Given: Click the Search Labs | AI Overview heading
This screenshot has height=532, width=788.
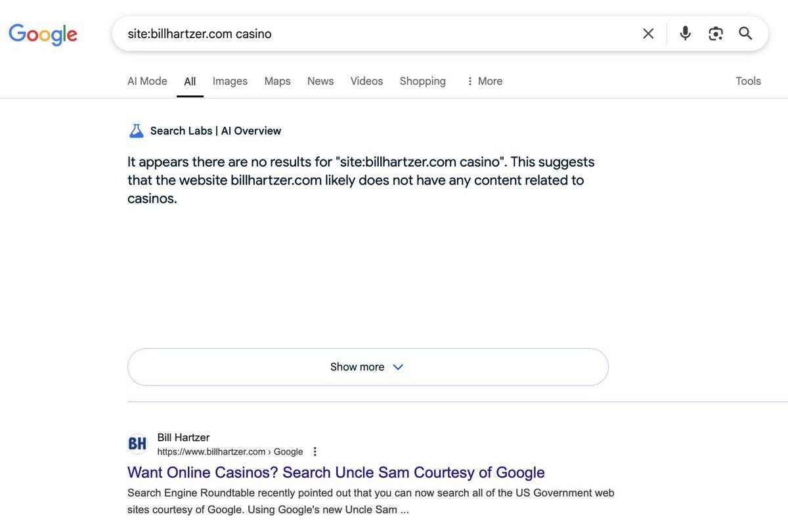Looking at the screenshot, I should click(x=215, y=131).
